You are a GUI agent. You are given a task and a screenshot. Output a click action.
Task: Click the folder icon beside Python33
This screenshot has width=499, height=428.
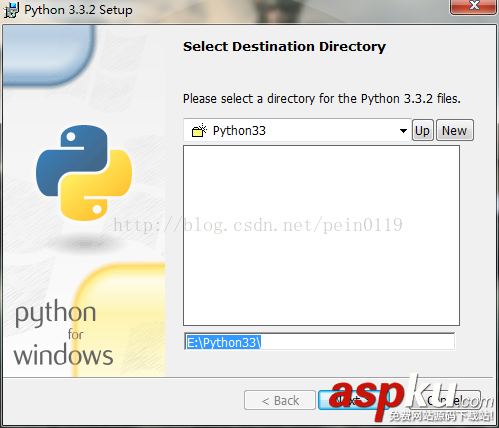pyautogui.click(x=199, y=130)
